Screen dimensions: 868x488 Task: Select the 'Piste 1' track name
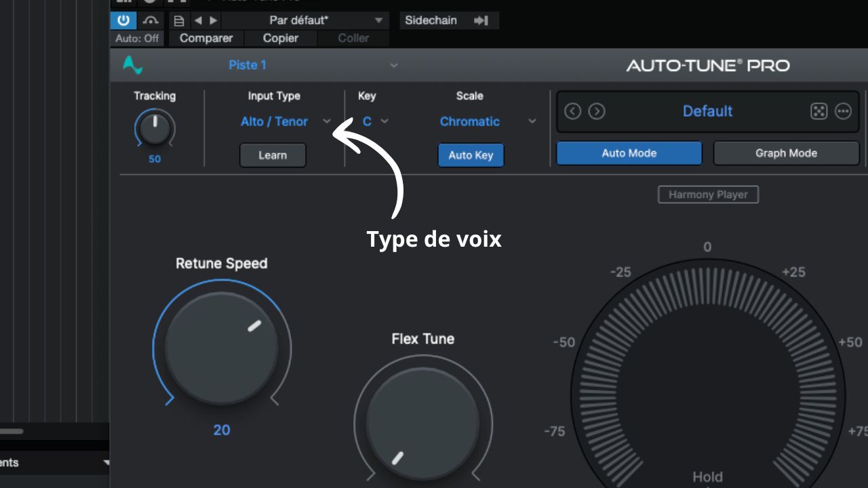click(248, 65)
